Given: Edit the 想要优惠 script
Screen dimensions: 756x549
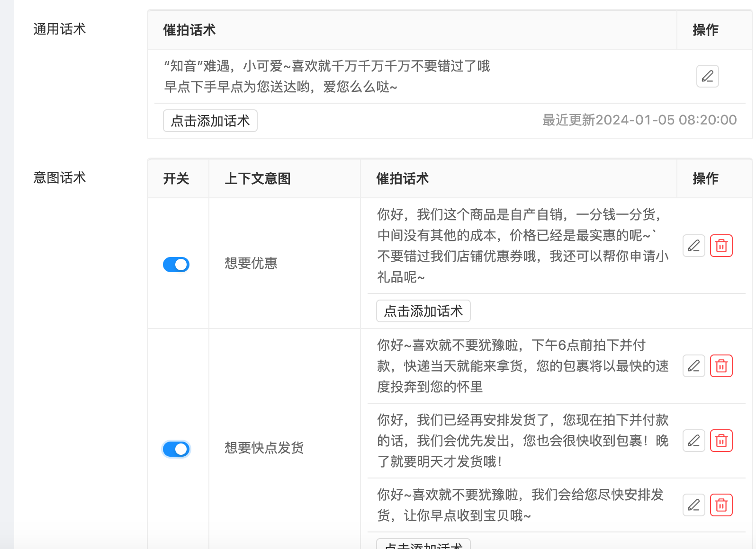Looking at the screenshot, I should coord(693,246).
